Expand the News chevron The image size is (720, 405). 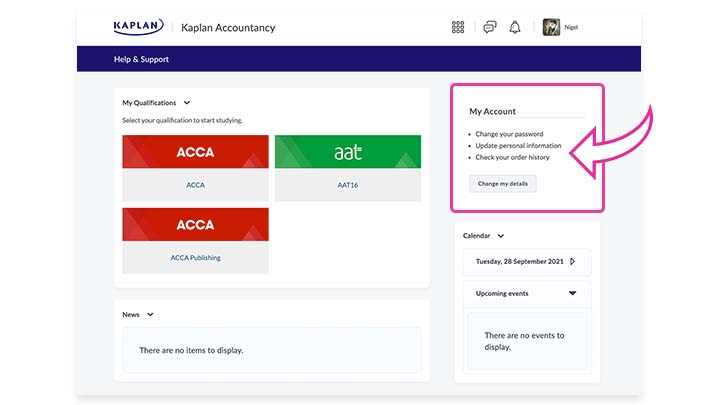click(150, 315)
